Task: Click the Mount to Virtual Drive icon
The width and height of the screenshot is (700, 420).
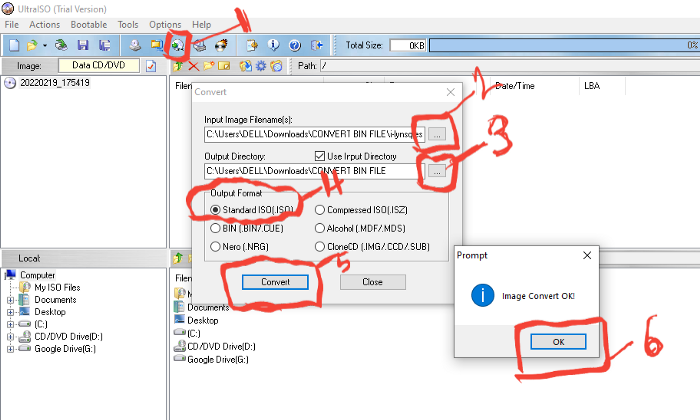Action: pos(200,45)
